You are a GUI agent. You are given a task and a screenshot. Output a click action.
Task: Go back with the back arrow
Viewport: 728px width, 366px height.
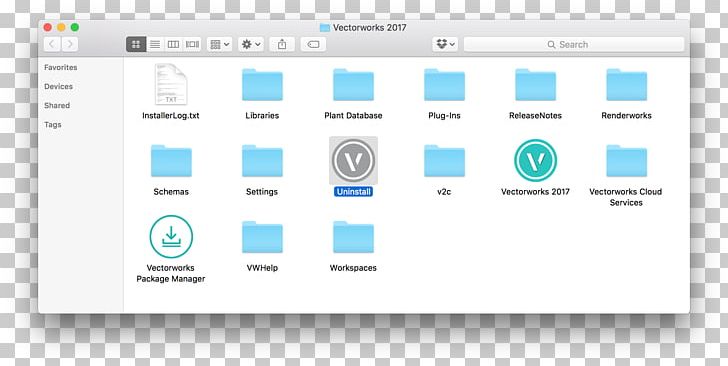click(52, 45)
